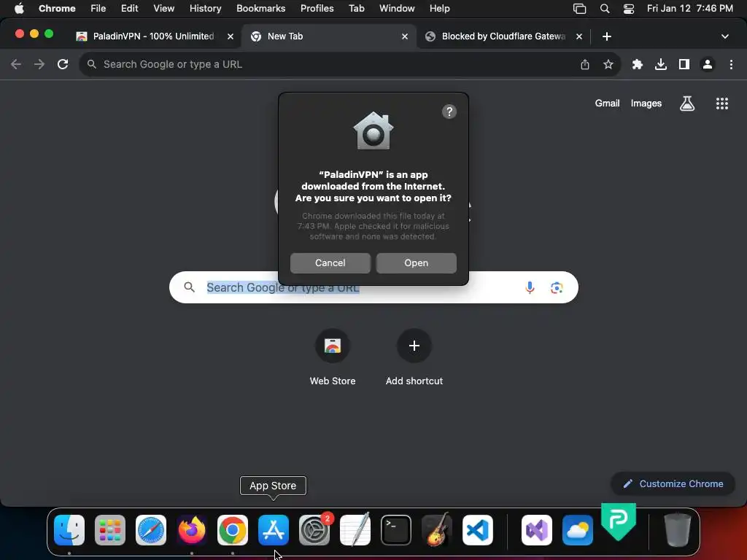The width and height of the screenshot is (747, 560).
Task: Launch Firefox from the Dock
Action: coord(192,530)
